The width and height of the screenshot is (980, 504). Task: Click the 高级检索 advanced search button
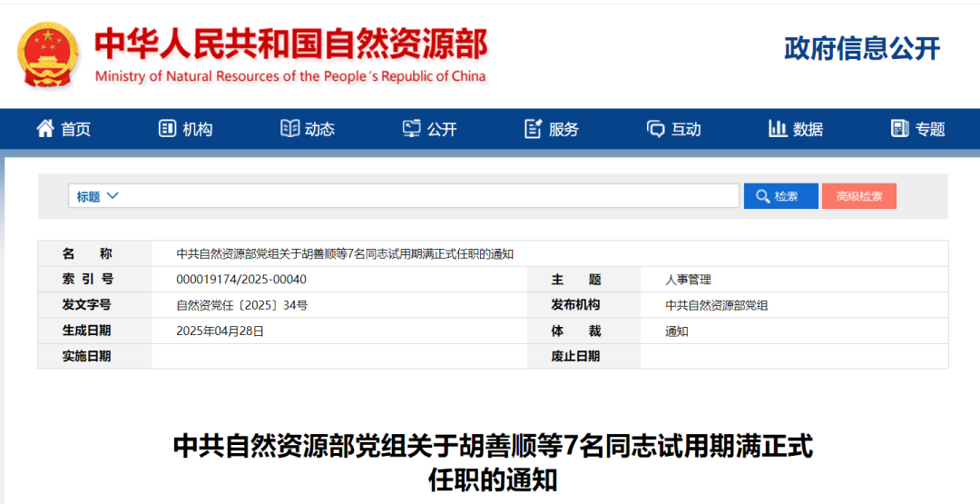tap(859, 196)
